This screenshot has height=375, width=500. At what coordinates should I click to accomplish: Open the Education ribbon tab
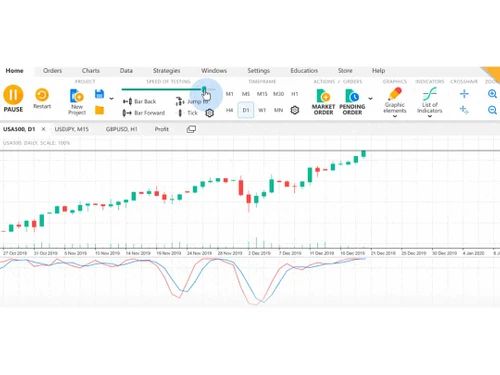point(304,71)
